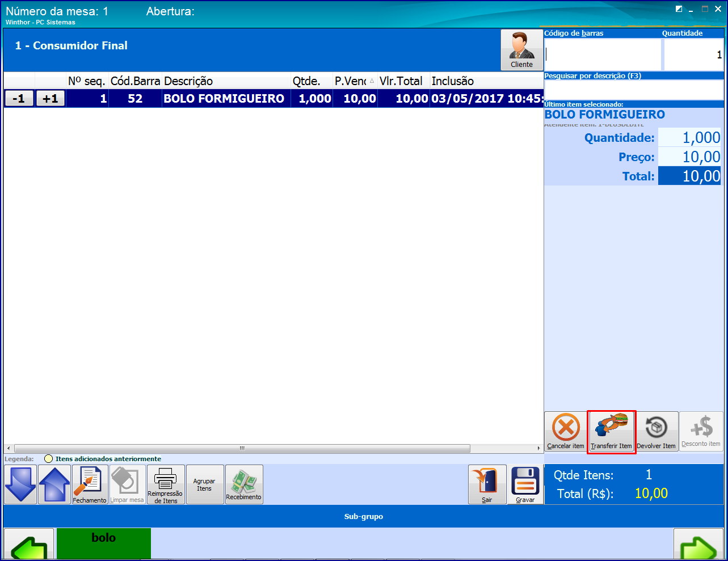The width and height of the screenshot is (728, 561).
Task: Sort by Nº seq. column header
Action: click(x=87, y=81)
